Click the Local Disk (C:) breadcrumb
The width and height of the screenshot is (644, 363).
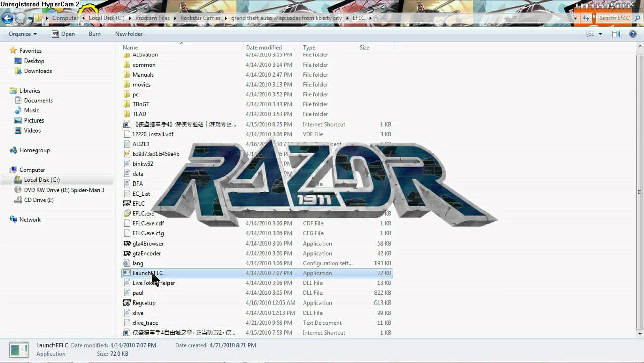[106, 18]
